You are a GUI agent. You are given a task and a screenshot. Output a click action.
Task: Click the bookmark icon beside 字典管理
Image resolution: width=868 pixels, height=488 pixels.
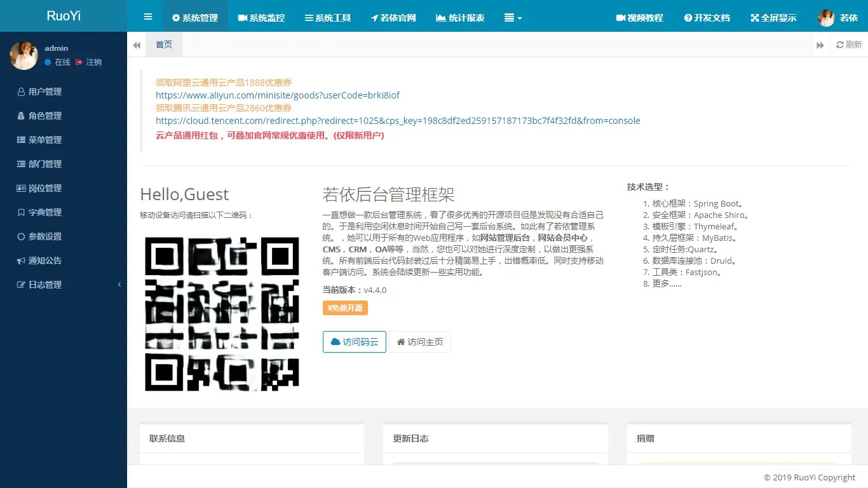point(21,212)
